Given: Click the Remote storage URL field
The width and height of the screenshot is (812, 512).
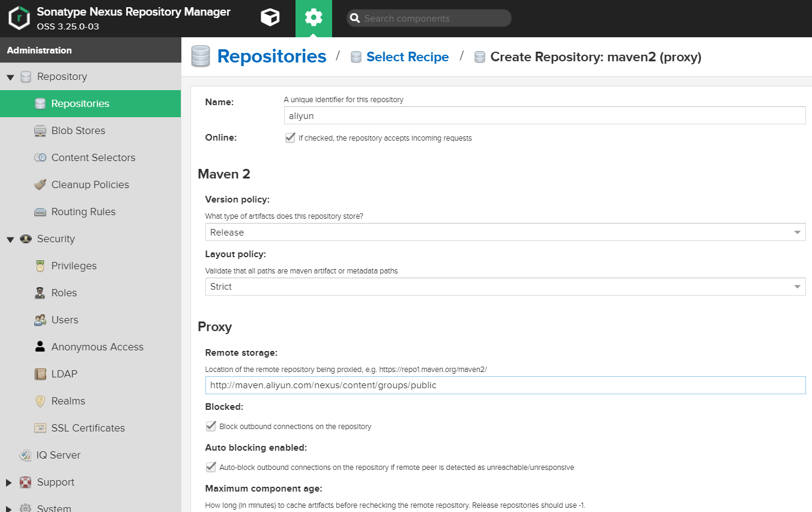Looking at the screenshot, I should point(505,385).
